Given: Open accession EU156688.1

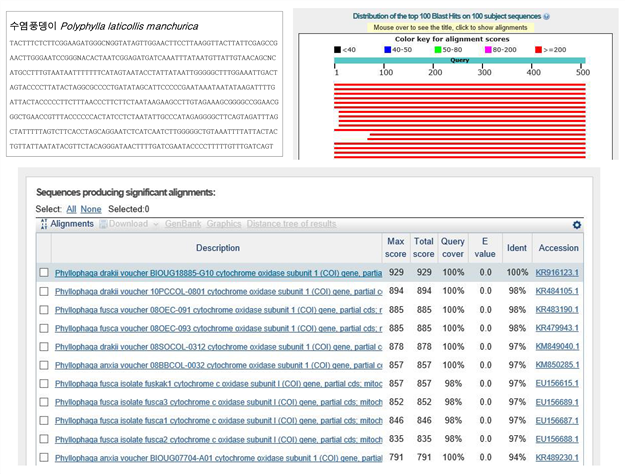Looking at the screenshot, I should pyautogui.click(x=557, y=439).
